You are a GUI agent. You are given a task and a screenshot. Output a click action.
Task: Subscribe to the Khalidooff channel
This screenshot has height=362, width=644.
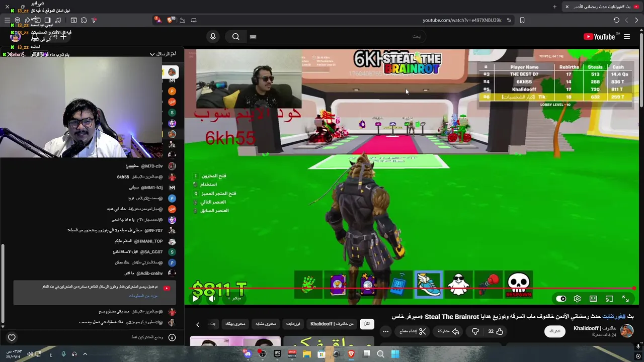point(555,331)
